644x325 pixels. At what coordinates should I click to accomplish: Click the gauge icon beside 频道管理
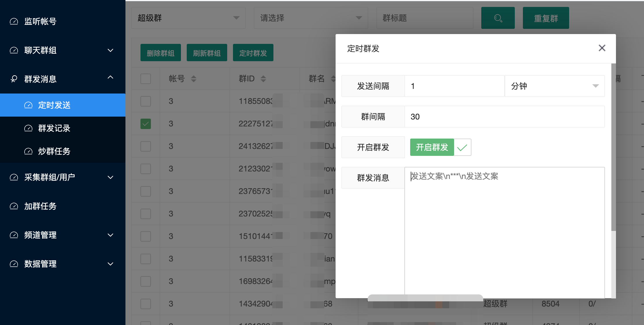point(14,235)
